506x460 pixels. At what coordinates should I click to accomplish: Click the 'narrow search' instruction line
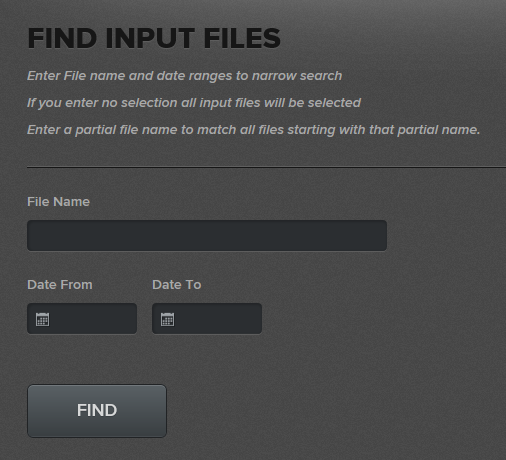[184, 76]
